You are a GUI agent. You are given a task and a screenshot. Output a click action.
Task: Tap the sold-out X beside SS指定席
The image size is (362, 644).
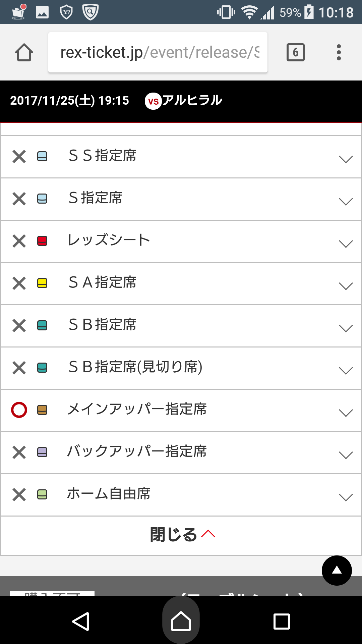pos(19,156)
